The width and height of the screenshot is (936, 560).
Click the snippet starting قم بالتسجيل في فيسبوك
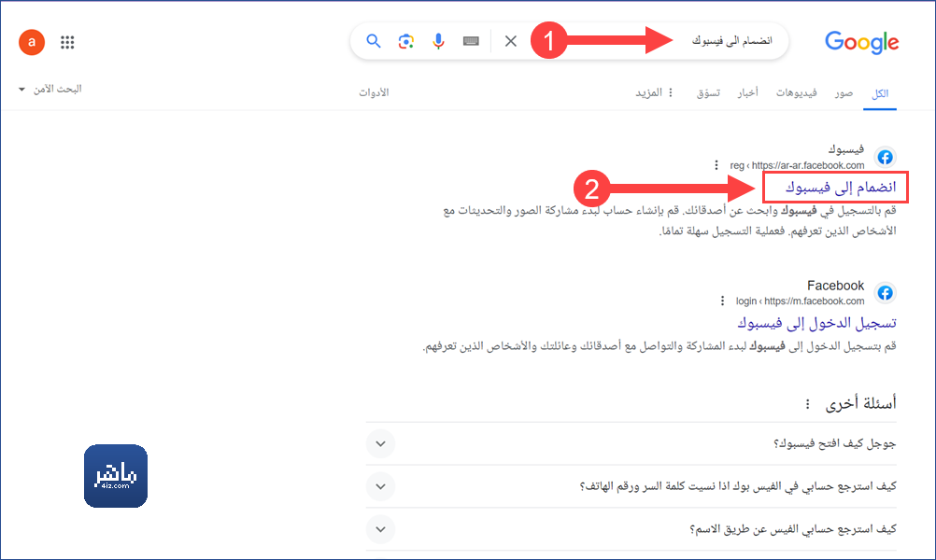pyautogui.click(x=670, y=220)
